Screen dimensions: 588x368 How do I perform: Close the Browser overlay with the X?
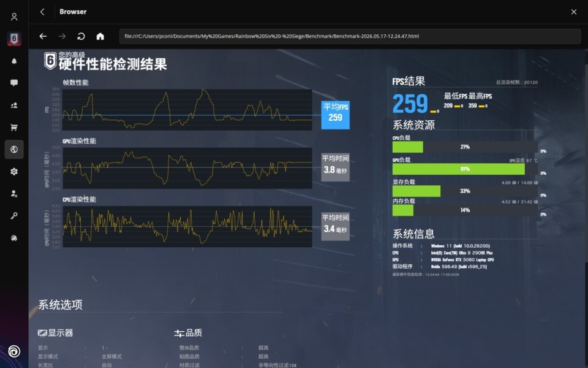pos(574,12)
